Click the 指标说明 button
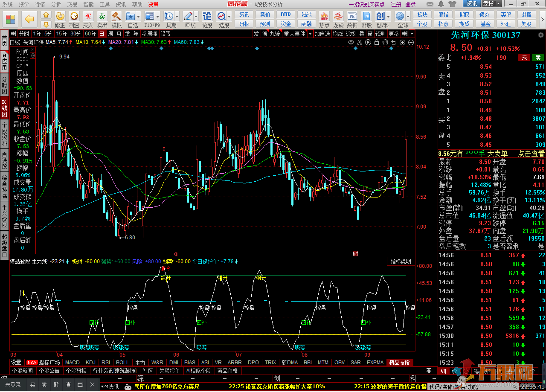 (401, 261)
